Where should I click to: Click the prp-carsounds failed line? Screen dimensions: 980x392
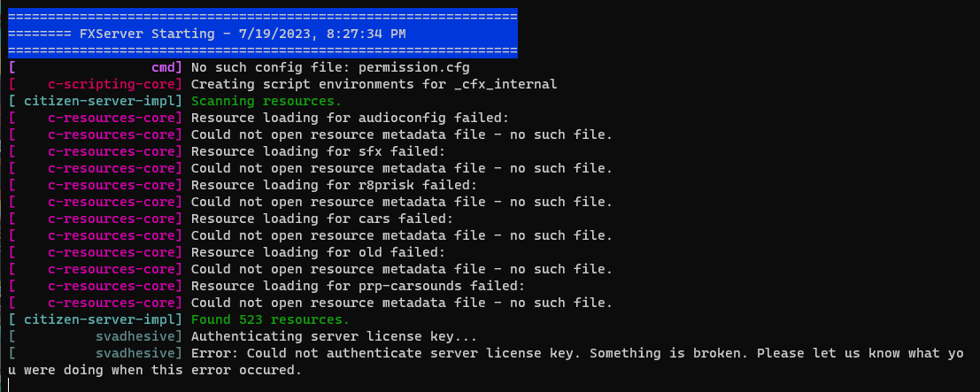pyautogui.click(x=358, y=286)
